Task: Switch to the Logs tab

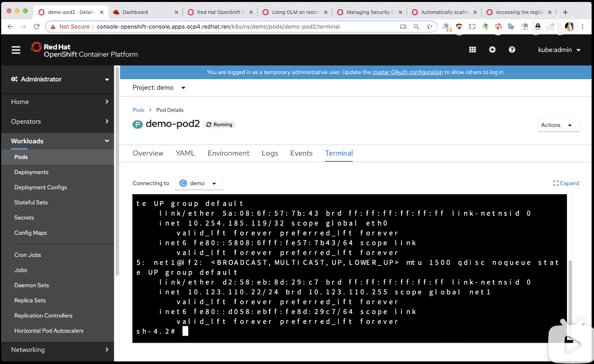Action: click(x=270, y=153)
